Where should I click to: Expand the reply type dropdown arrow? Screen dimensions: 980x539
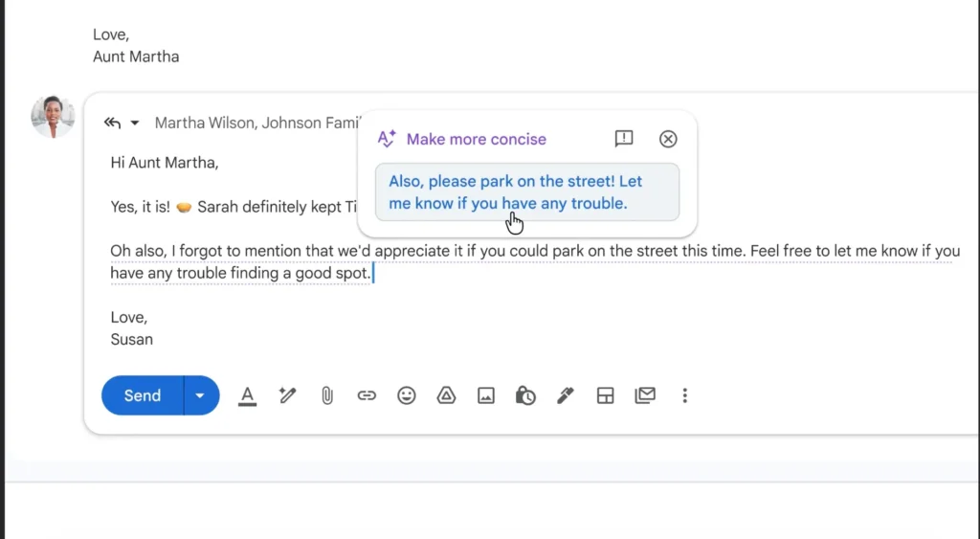click(135, 123)
